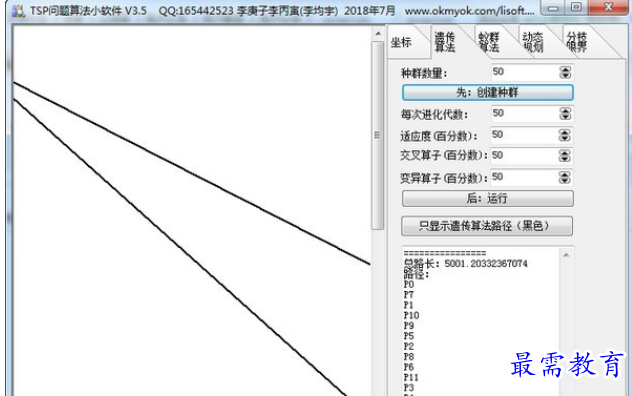Select the P3 row in path list
This screenshot has height=396, width=632.
pyautogui.click(x=409, y=388)
